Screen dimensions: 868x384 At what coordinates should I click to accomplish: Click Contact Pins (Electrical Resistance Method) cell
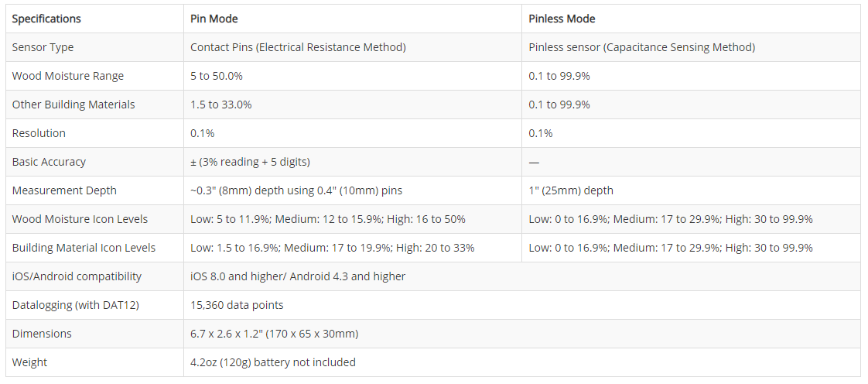click(x=298, y=48)
